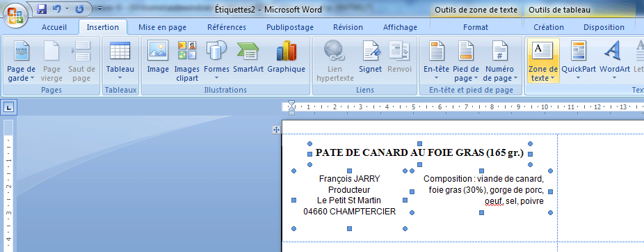644x252 pixels.
Task: Select the Insertion tab
Action: pos(103,28)
